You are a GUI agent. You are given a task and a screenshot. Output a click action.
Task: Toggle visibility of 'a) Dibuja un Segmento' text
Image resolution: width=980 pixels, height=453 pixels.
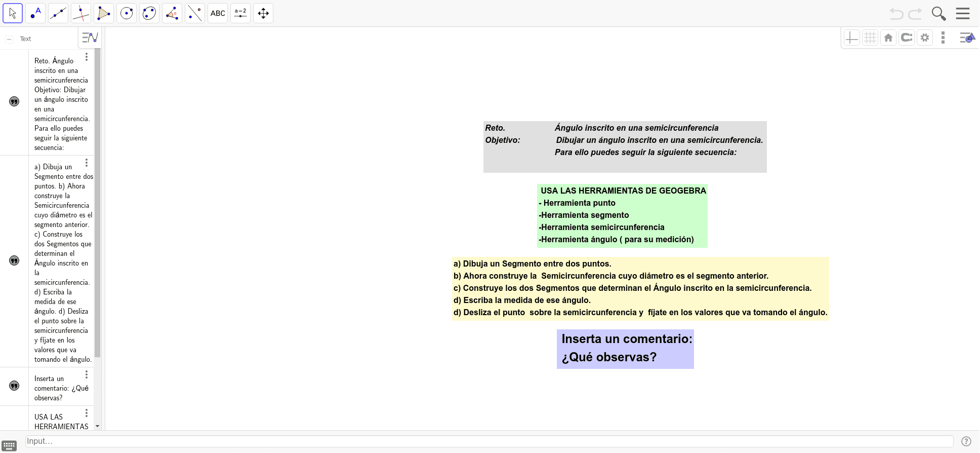[x=14, y=260]
